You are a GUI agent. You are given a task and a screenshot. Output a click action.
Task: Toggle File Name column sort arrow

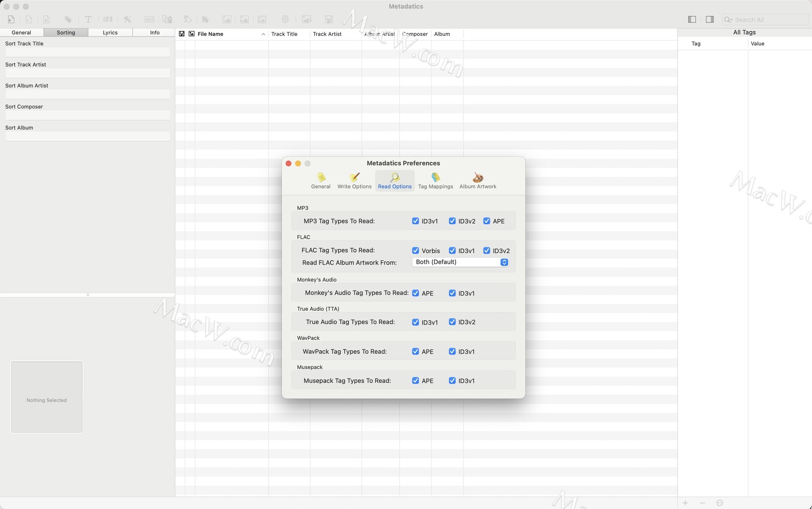(263, 34)
